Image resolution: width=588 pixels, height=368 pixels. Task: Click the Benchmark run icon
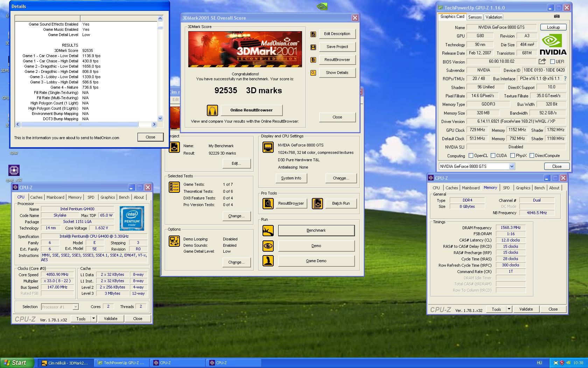(x=268, y=231)
